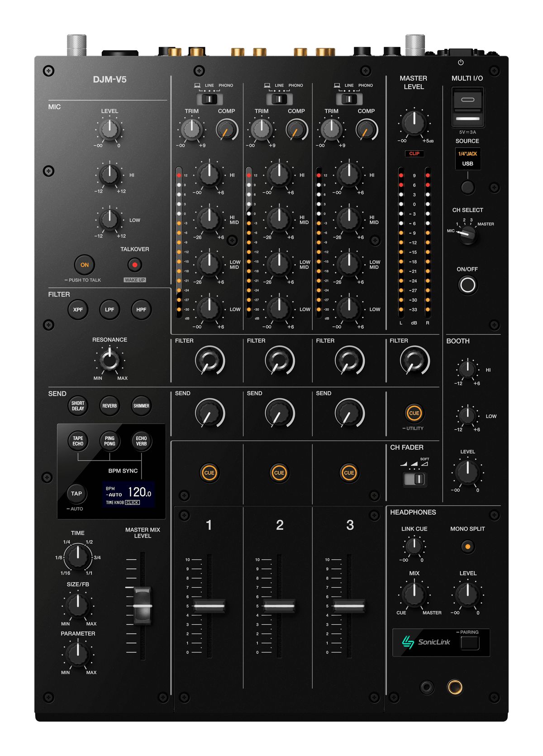The image size is (543, 756).
Task: Select the PING PONG effect
Action: (x=110, y=441)
